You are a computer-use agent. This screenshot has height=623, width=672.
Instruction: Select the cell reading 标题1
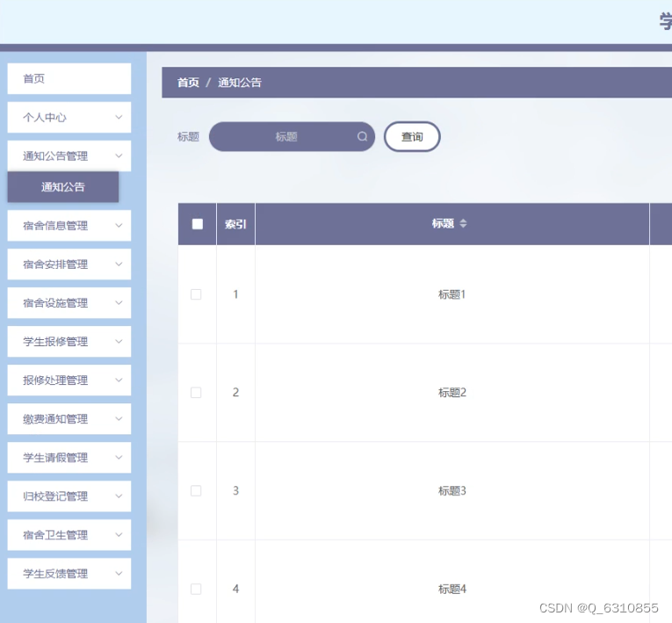452,294
